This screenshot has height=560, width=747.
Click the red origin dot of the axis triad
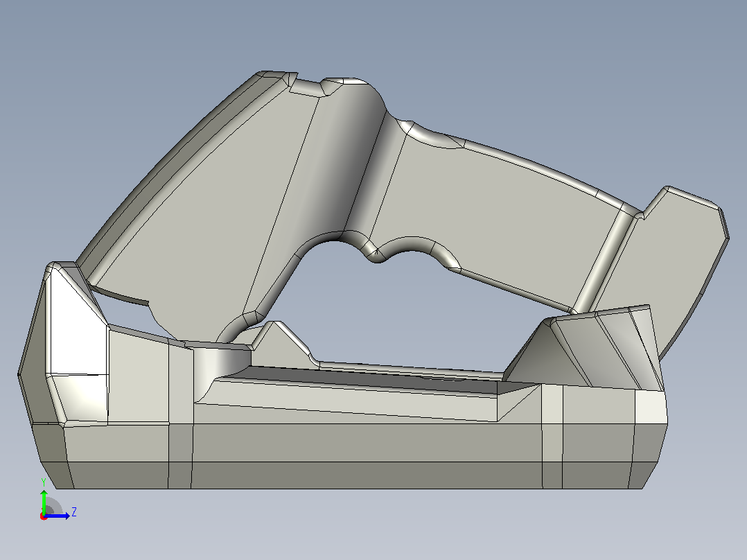click(x=44, y=516)
